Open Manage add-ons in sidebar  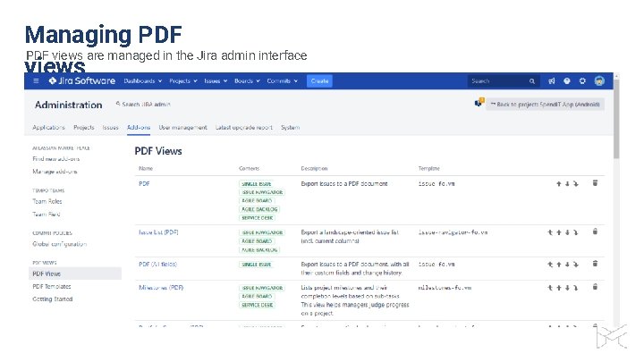[55, 171]
